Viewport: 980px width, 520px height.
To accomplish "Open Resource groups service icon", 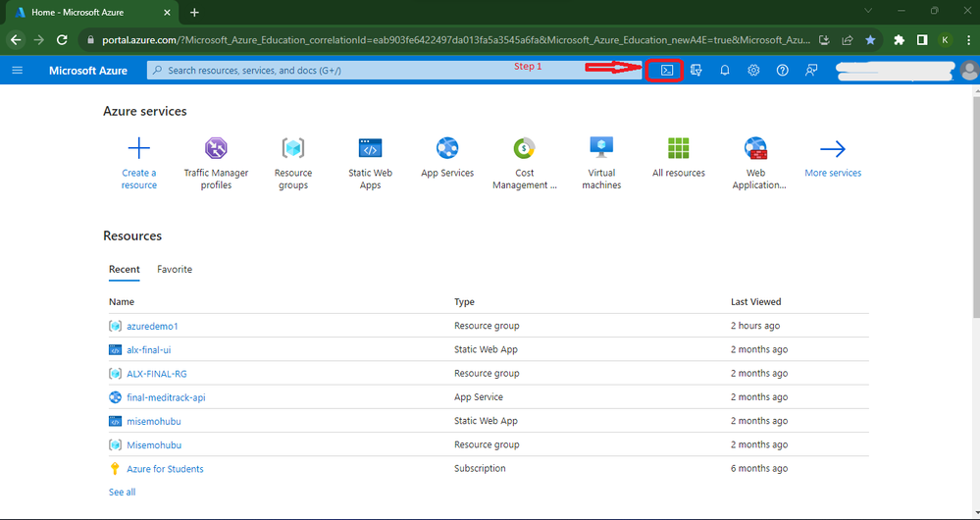I will [293, 148].
